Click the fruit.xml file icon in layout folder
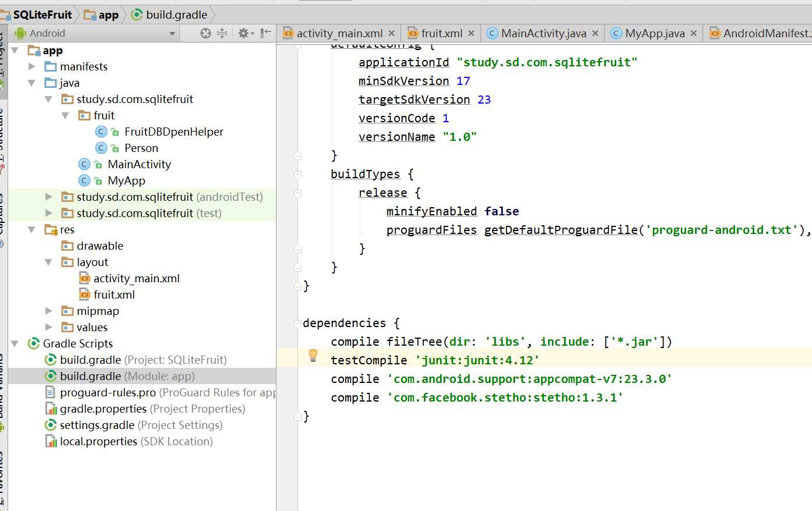Screen dimensions: 812x511 (x=84, y=294)
